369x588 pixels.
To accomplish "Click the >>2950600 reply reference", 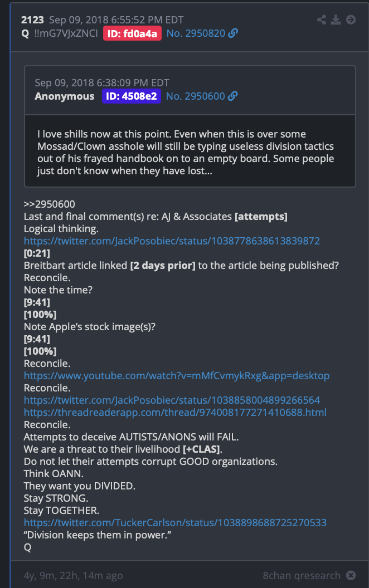I will coord(49,204).
